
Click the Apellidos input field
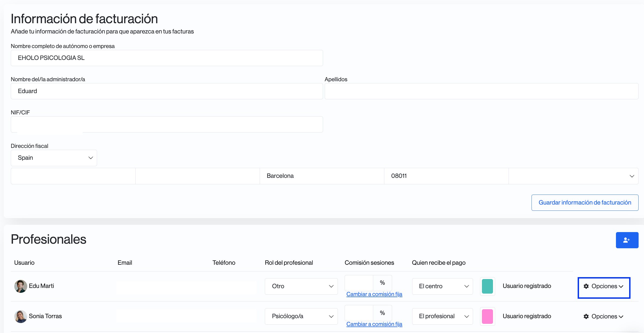481,91
